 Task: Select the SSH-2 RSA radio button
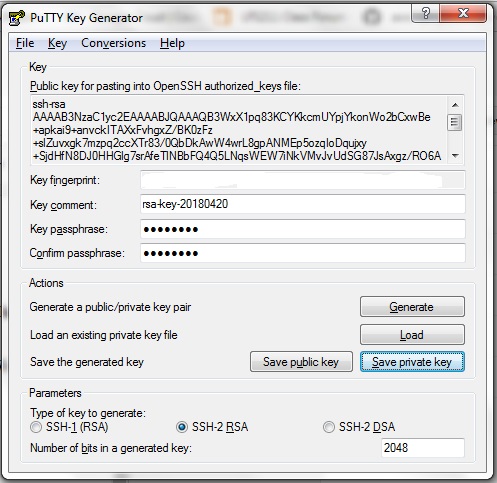(x=182, y=427)
